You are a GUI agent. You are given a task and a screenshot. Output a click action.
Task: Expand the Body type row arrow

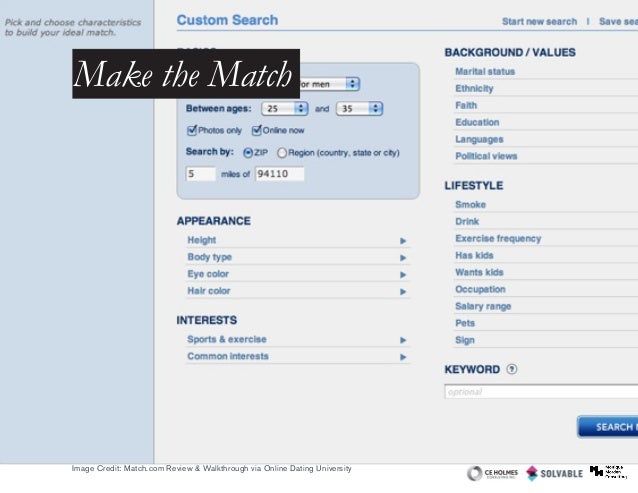click(x=403, y=258)
